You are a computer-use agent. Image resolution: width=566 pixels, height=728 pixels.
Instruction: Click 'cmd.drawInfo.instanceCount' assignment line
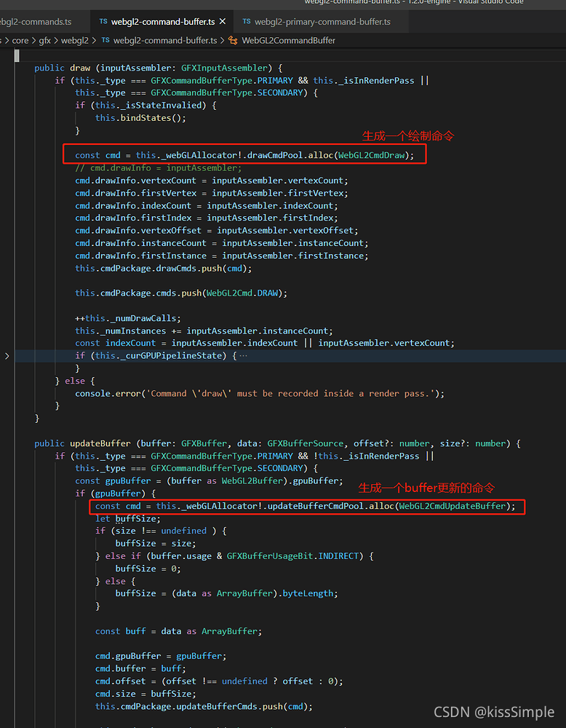coord(222,243)
